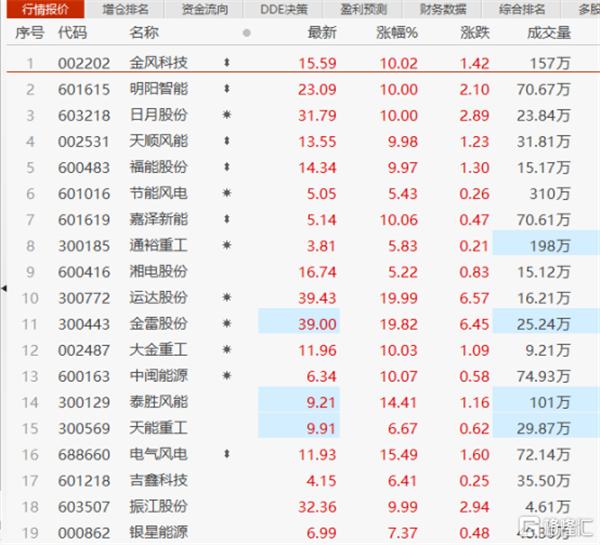This screenshot has width=600, height=545.
Task: Click the marker icon beside 金风科技
Action: tap(226, 63)
